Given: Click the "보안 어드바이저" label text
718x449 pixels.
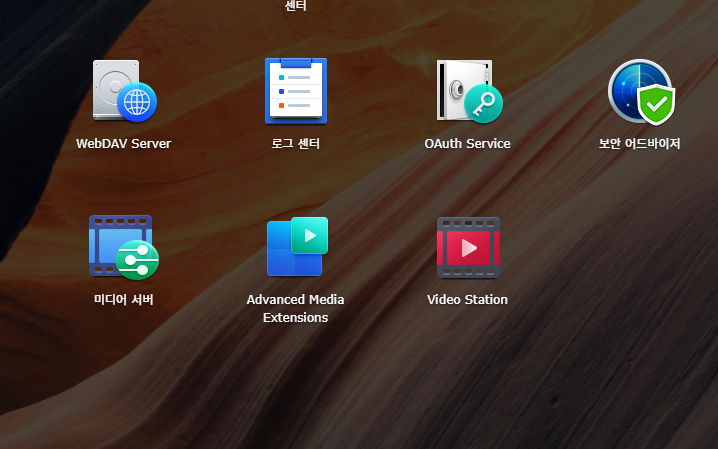Looking at the screenshot, I should click(x=639, y=143).
